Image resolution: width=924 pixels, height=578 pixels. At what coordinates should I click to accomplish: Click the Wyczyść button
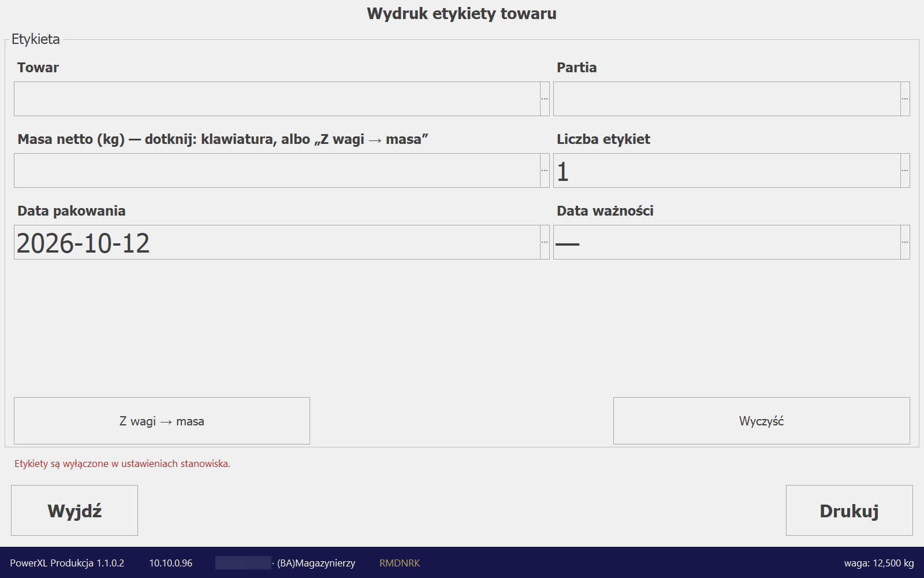762,421
